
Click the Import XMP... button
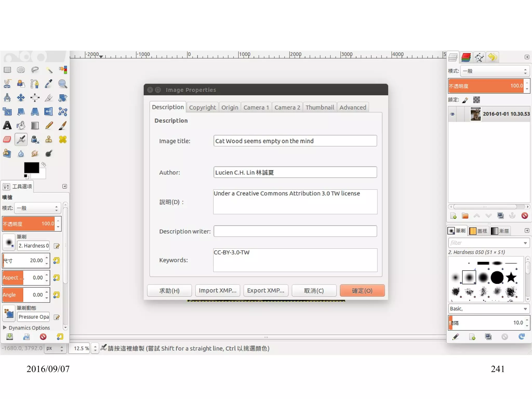click(217, 290)
